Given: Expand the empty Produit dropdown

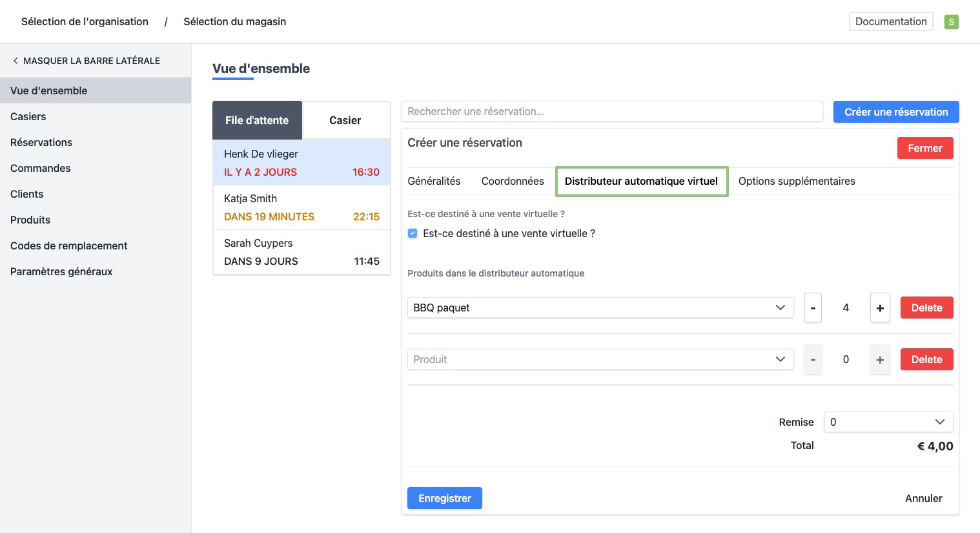Looking at the screenshot, I should [x=600, y=359].
